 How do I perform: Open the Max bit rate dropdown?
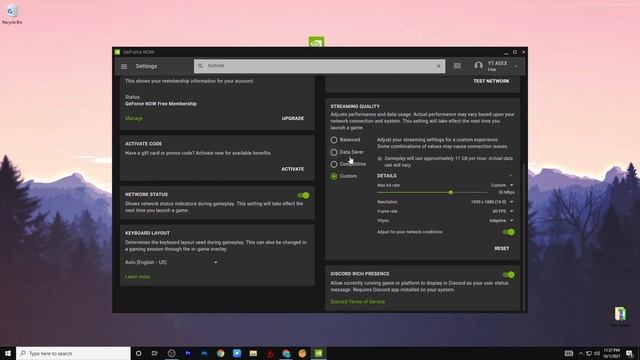coord(502,185)
